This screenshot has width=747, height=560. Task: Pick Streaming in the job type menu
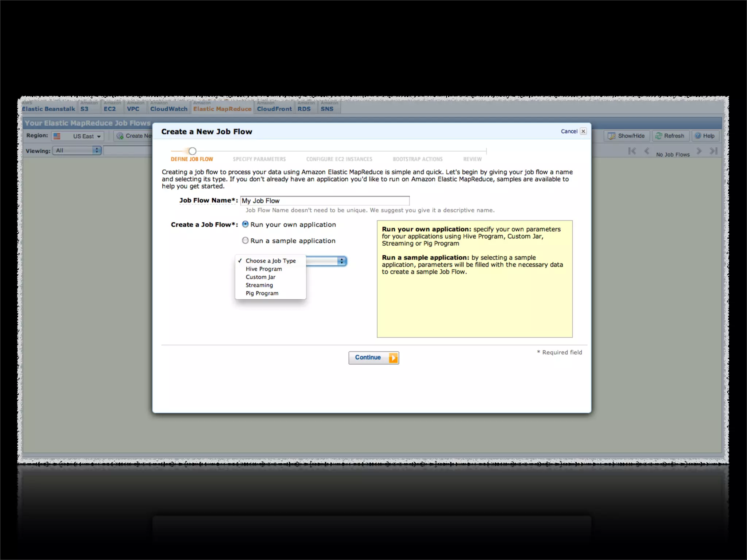pos(259,285)
